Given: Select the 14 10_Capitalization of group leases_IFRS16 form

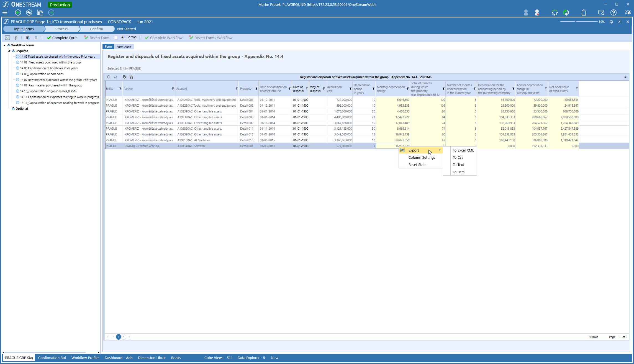Looking at the screenshot, I should 48,91.
